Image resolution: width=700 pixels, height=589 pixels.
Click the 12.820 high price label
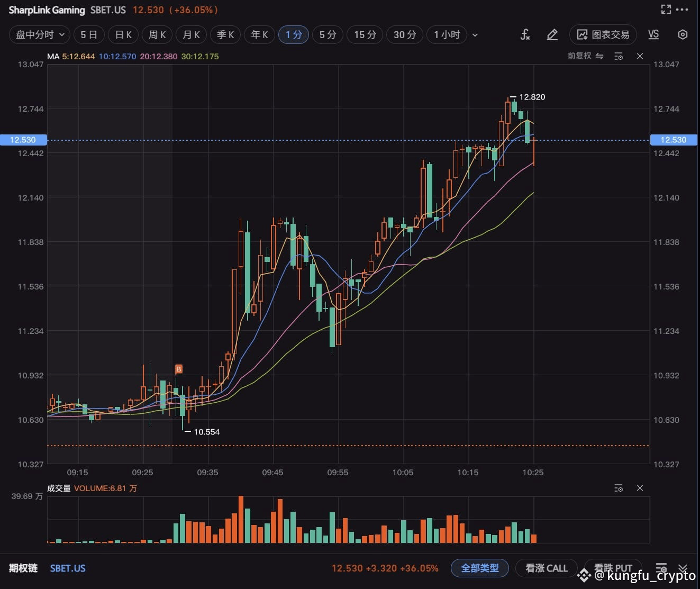click(532, 97)
